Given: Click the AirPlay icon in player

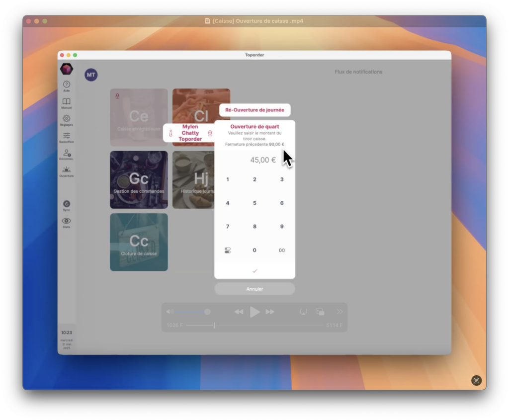Looking at the screenshot, I should point(303,312).
